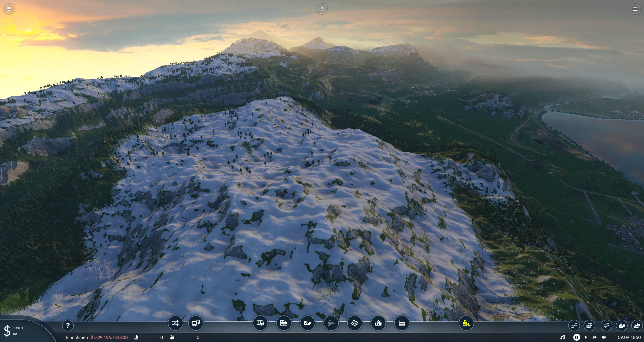Open the towns list icon
Image resolution: width=644 pixels, height=342 pixels.
click(x=622, y=326)
